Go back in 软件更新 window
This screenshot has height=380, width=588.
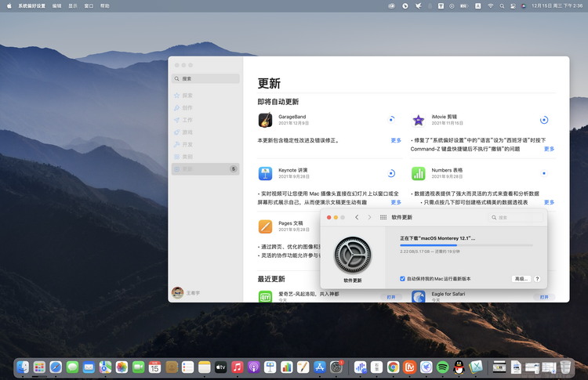pyautogui.click(x=357, y=217)
